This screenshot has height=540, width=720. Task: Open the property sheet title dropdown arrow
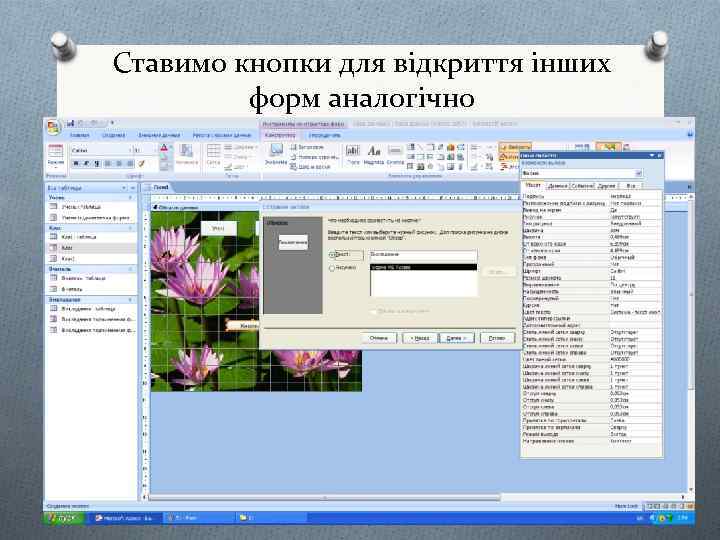coord(652,156)
